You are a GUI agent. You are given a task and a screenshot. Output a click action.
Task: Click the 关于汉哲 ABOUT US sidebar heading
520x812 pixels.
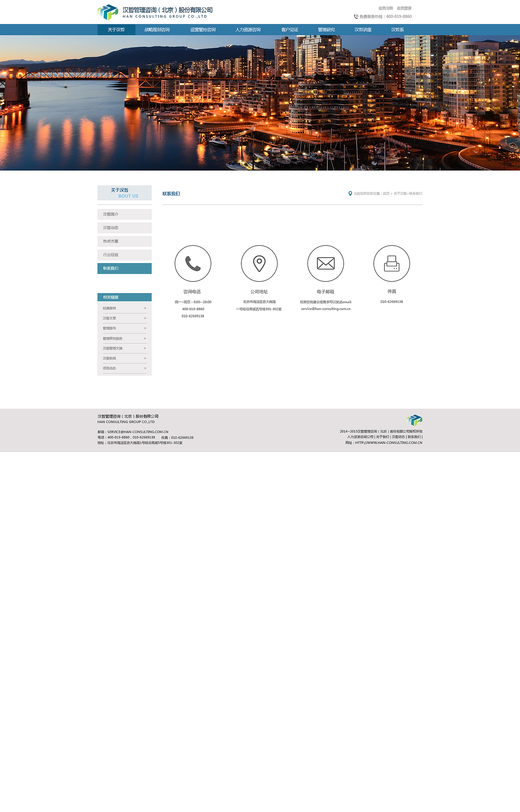[124, 193]
